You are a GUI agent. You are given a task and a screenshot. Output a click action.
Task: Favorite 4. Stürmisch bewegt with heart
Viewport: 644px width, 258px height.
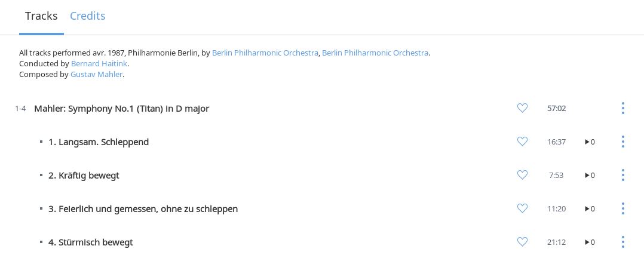(x=522, y=242)
